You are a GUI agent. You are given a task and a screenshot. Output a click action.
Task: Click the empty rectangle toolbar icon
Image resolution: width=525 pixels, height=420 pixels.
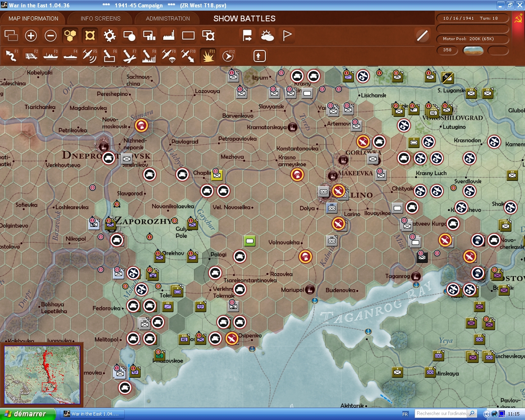point(188,36)
